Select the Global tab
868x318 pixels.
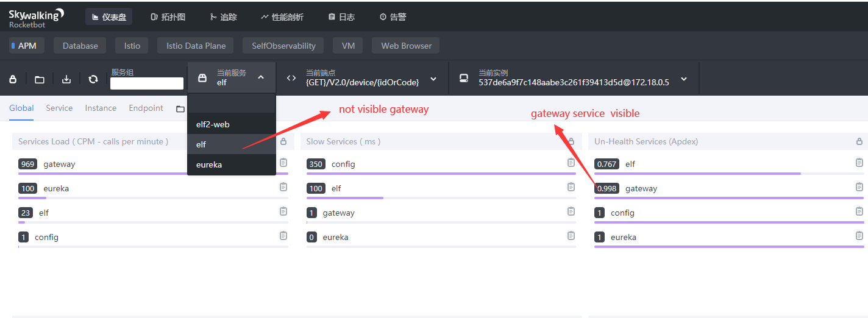(21, 108)
